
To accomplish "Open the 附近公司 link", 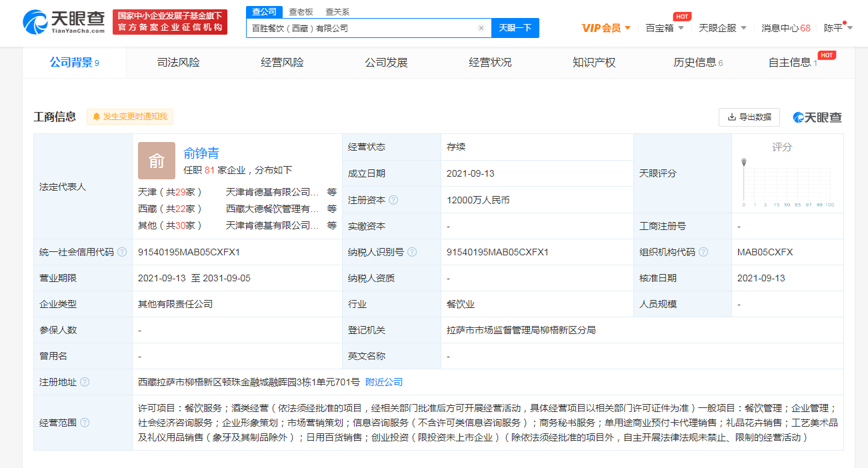I will 384,382.
